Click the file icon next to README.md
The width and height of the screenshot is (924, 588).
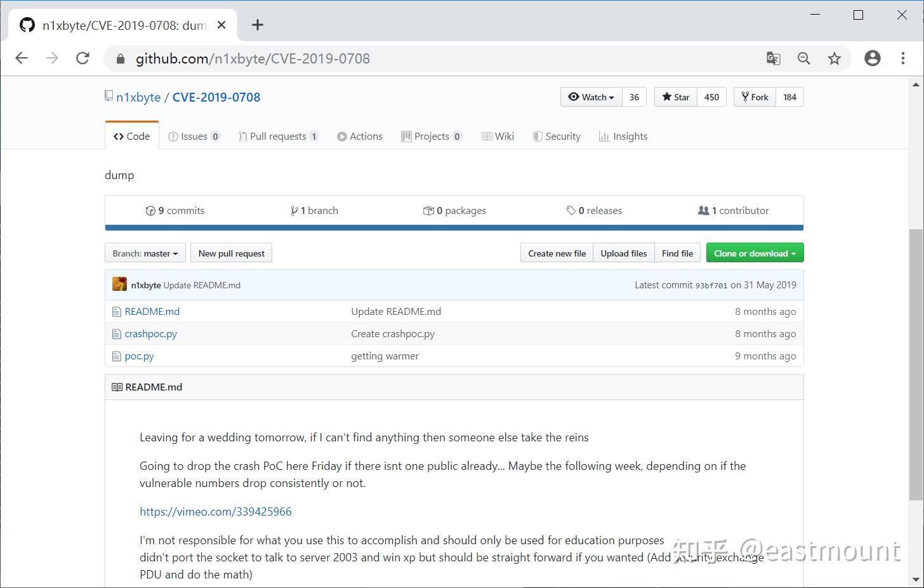click(x=116, y=312)
